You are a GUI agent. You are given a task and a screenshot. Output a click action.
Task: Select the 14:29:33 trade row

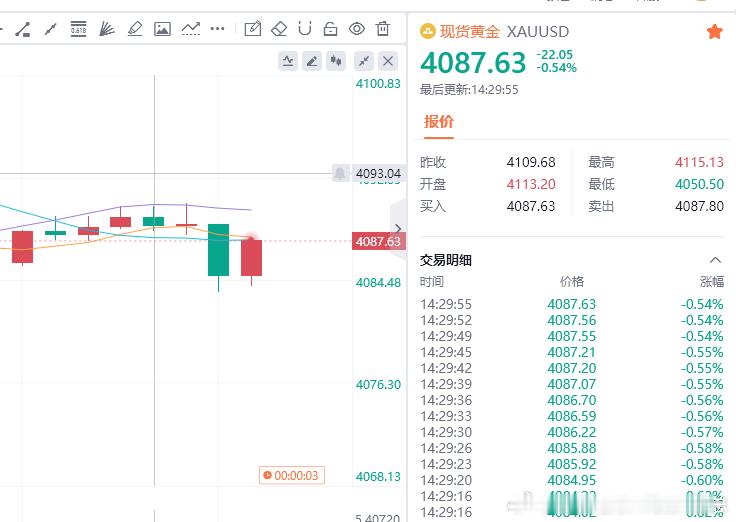[572, 416]
